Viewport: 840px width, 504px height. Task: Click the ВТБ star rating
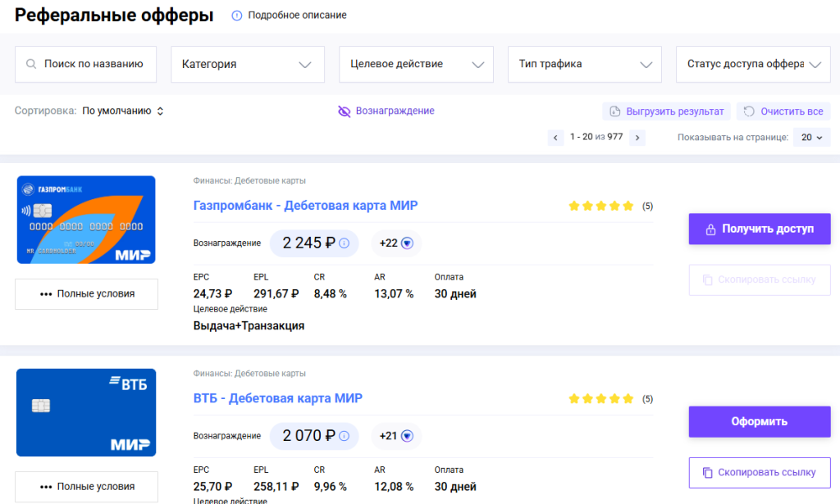coord(601,398)
